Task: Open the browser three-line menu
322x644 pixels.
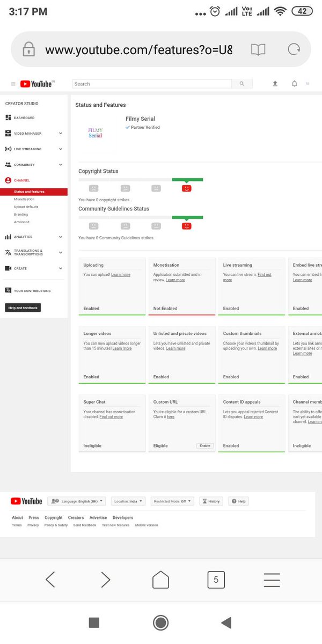Action: point(272,580)
